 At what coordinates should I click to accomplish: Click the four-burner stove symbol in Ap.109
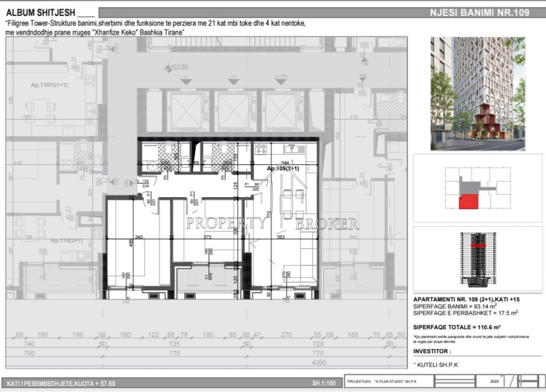[x=260, y=149]
